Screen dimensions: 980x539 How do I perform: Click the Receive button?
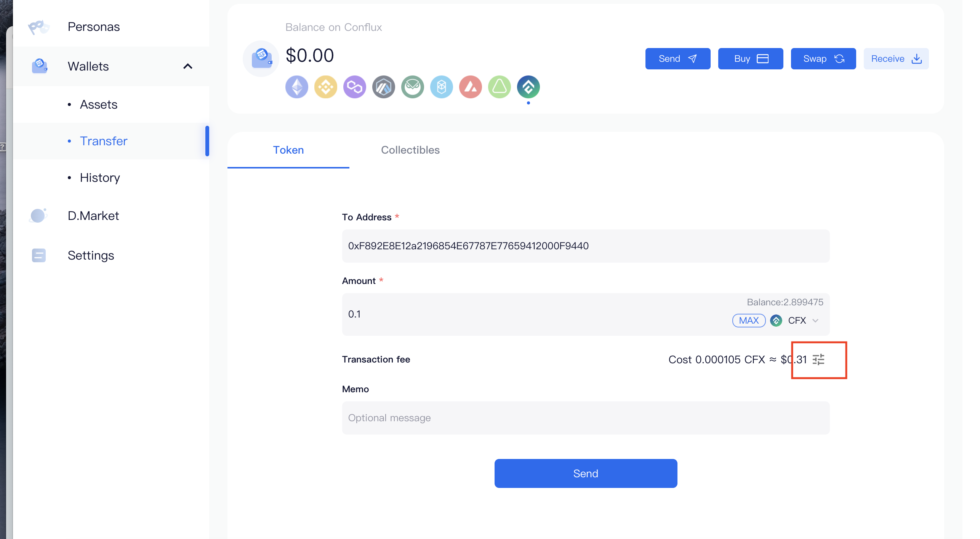click(x=895, y=59)
